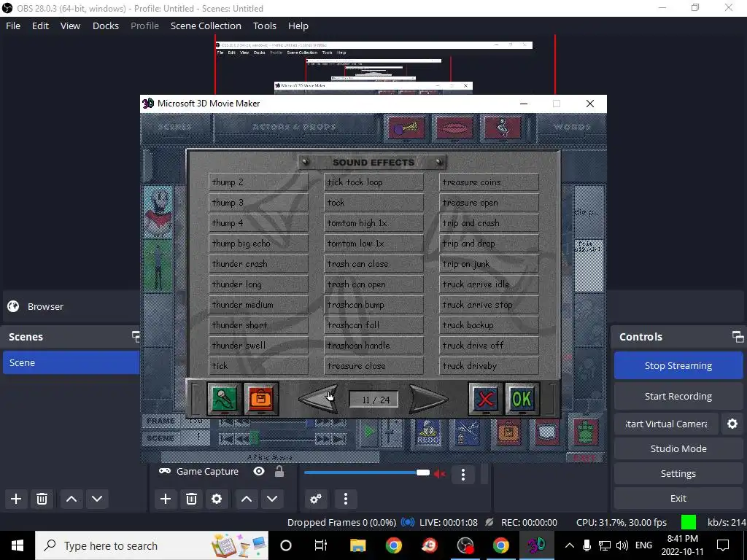Click Start Virtual Camera button
This screenshot has width=747, height=560.
pyautogui.click(x=666, y=424)
